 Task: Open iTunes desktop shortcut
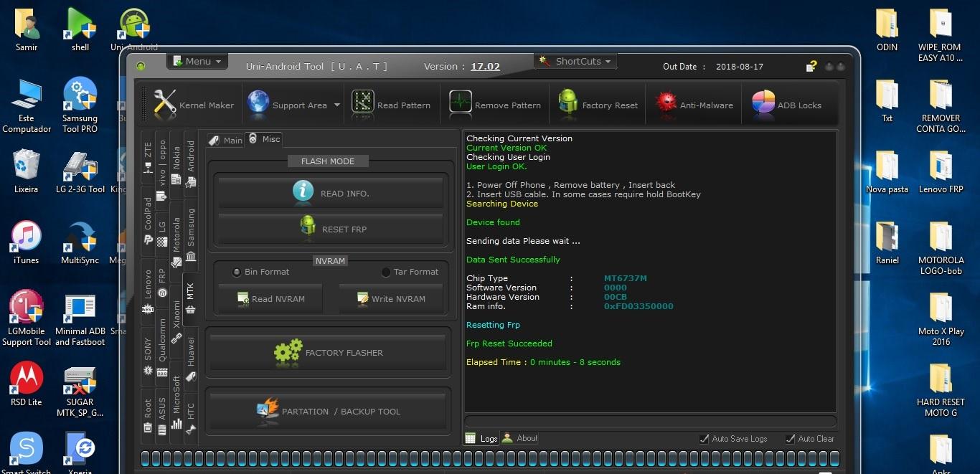[27, 242]
